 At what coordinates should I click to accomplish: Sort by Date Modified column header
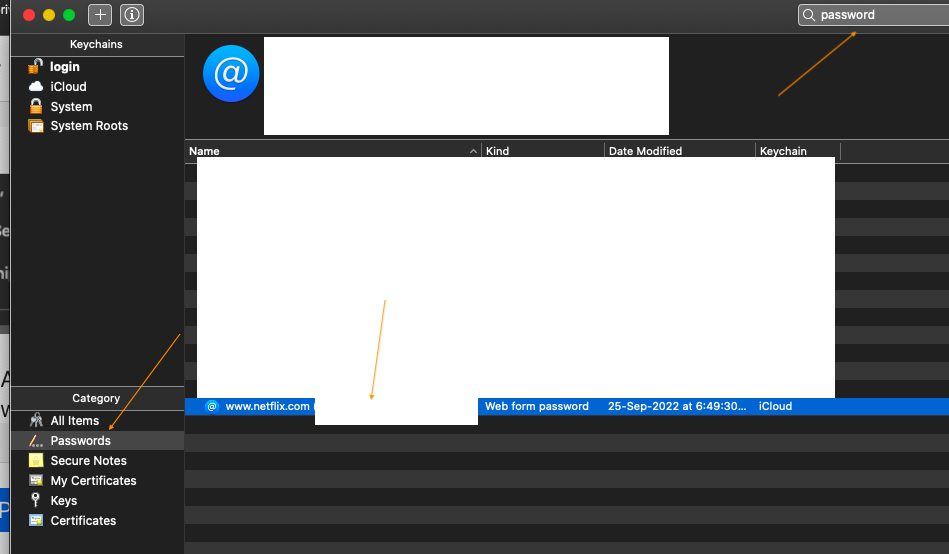pyautogui.click(x=680, y=151)
